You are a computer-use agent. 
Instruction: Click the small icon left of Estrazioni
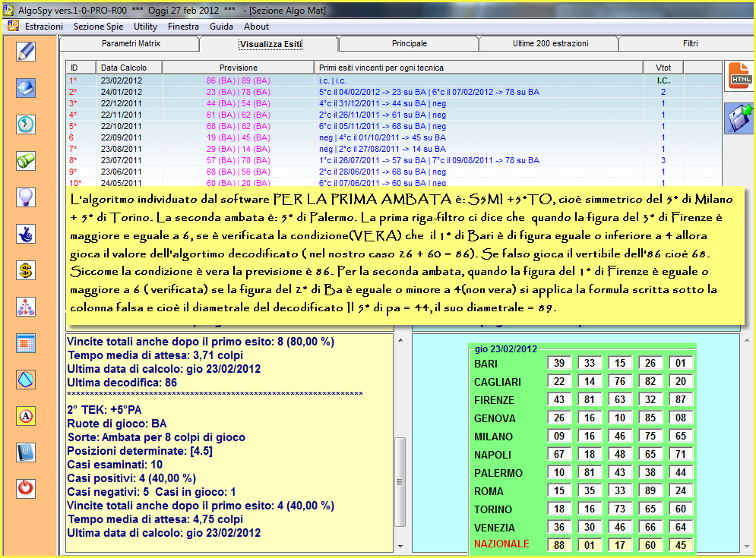[x=14, y=26]
